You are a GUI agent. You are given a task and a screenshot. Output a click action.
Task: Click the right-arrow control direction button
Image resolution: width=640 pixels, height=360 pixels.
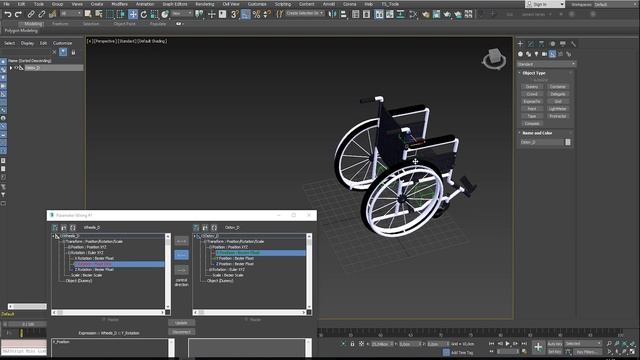tap(181, 270)
